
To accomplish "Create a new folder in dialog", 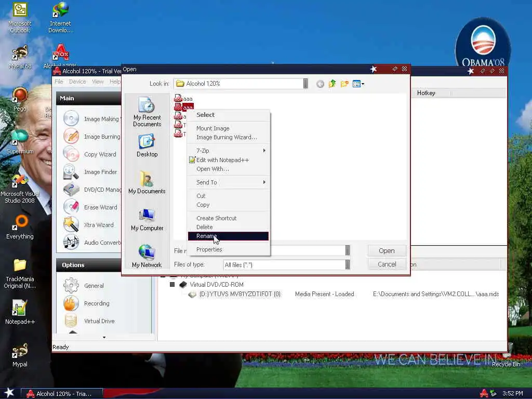I will coord(344,84).
